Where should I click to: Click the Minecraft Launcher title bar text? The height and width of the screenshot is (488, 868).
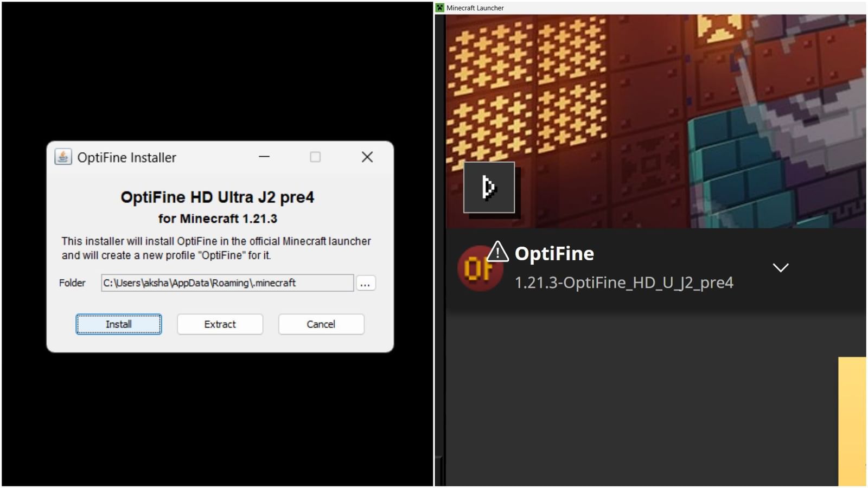(x=475, y=8)
